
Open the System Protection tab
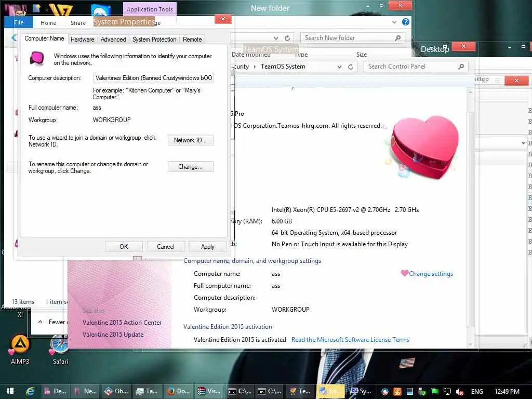pyautogui.click(x=154, y=39)
